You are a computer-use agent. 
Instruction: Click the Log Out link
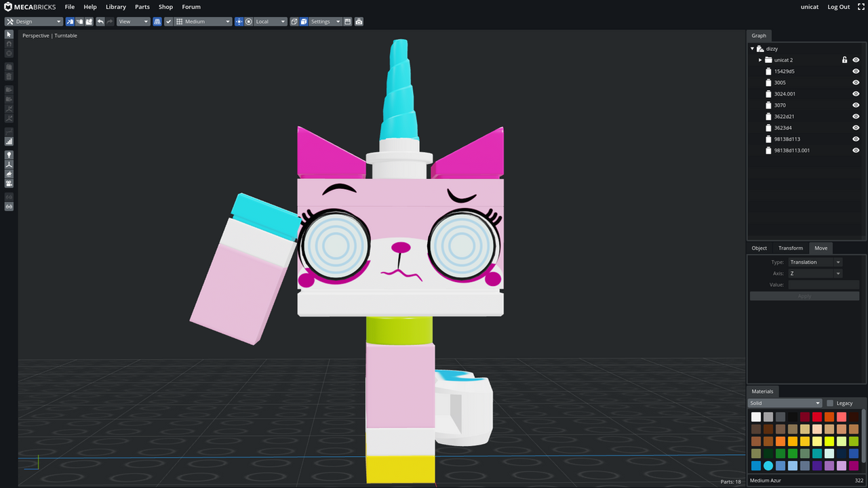[x=838, y=7]
